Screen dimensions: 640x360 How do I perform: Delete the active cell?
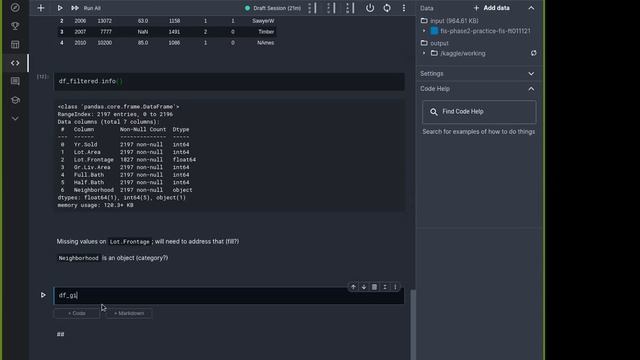point(374,287)
